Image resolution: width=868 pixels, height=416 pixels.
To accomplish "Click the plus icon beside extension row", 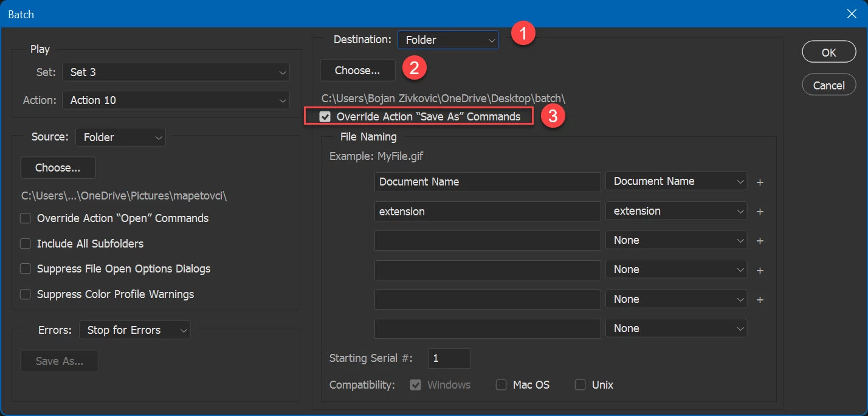I will [760, 212].
